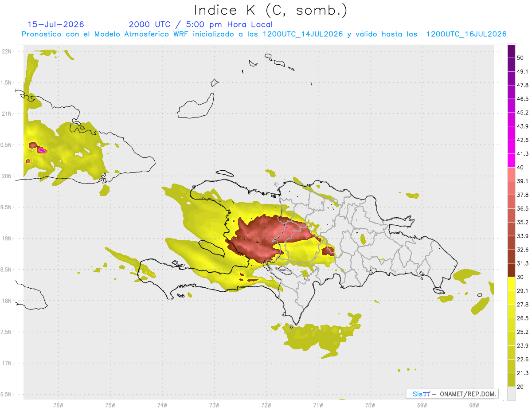Click "2000 UTC / 5:00 pm Hora Local" text
The height and width of the screenshot is (411, 532).
(201, 24)
